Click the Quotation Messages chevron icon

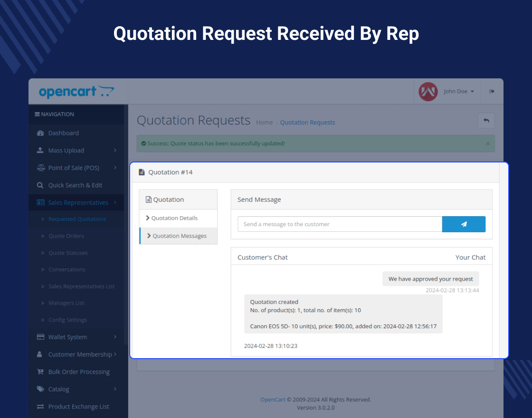(149, 236)
